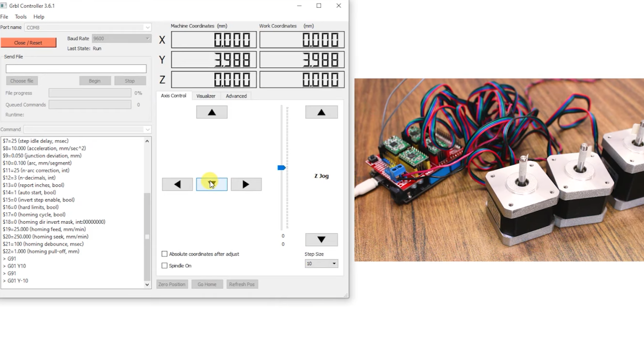Jog Z axis up using the Z Jog up arrow

pos(321,112)
